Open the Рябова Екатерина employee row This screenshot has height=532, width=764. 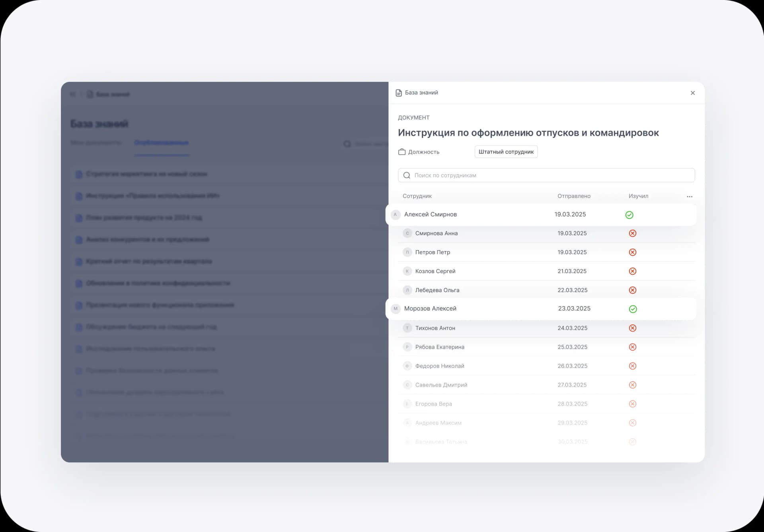click(x=439, y=347)
